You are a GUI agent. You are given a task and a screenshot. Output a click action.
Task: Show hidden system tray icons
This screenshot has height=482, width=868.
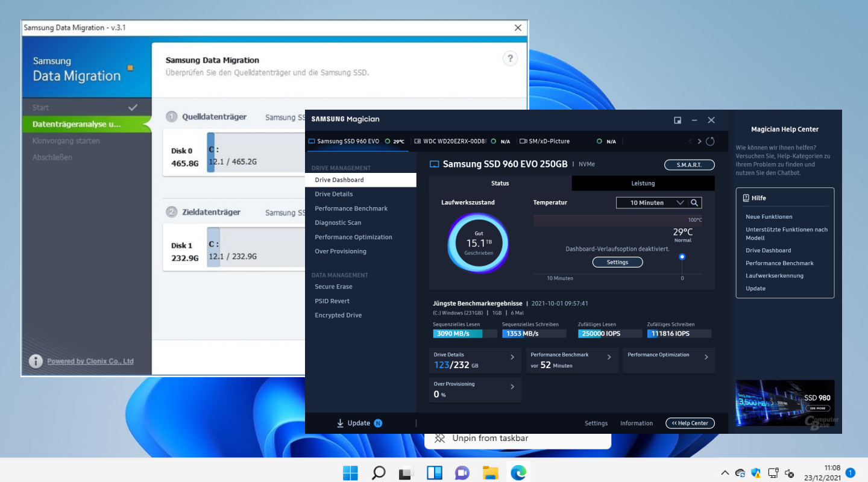tap(725, 474)
